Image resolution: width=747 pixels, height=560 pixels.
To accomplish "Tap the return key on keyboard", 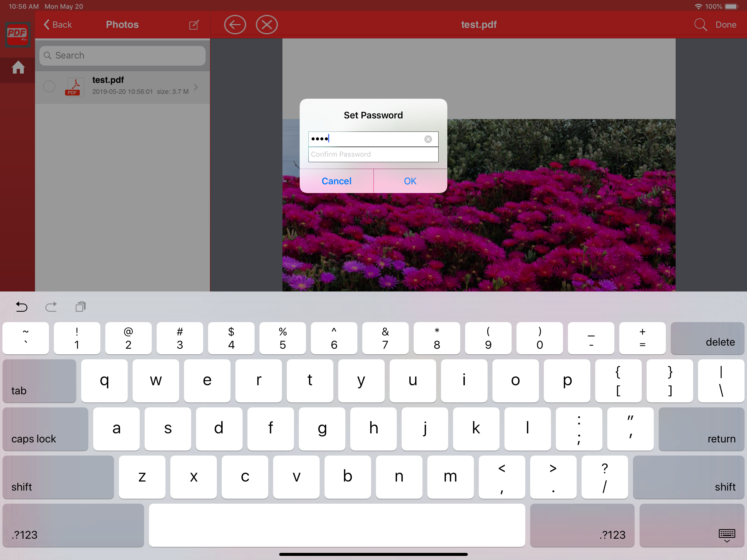I will pyautogui.click(x=701, y=429).
